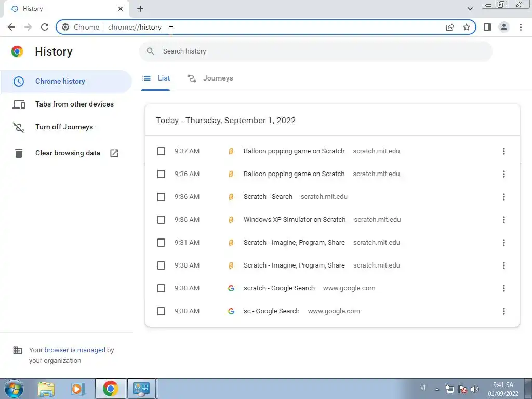Screen dimensions: 532x399
Task: Reload the chrome://history page
Action: tap(45, 27)
